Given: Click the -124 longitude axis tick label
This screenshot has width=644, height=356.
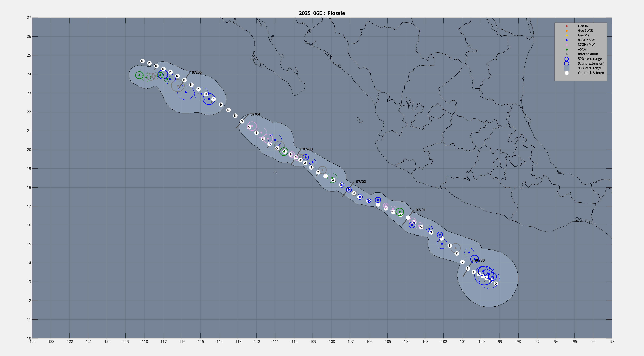Looking at the screenshot, I should click(x=32, y=342).
